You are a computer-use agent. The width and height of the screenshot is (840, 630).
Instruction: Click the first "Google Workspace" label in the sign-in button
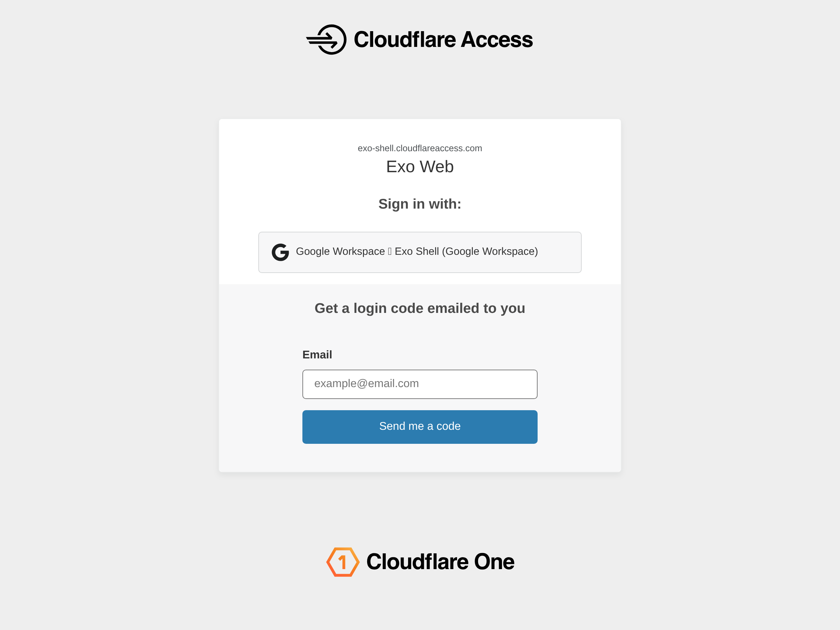(x=340, y=251)
